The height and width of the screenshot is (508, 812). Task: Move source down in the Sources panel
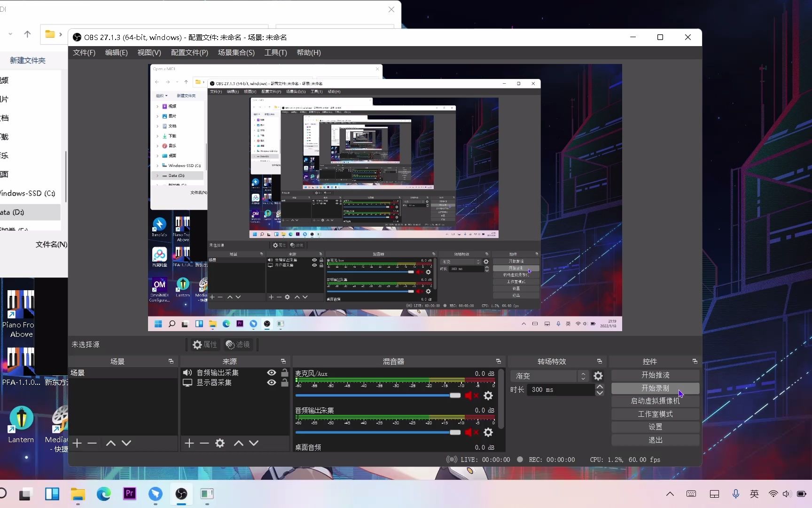(x=254, y=443)
